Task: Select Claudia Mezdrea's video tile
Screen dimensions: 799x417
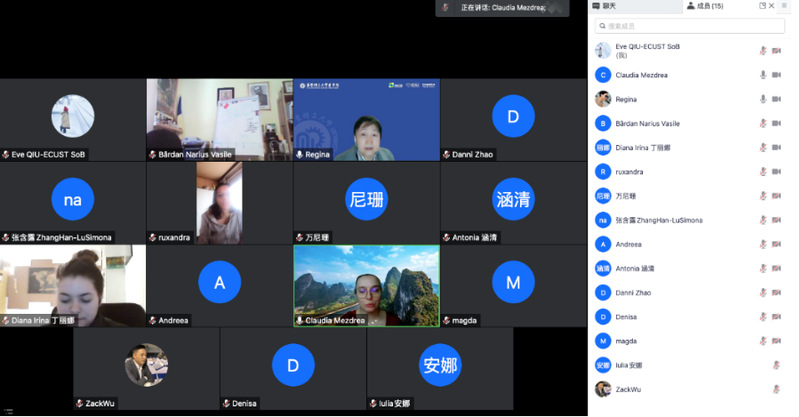Action: click(x=366, y=285)
